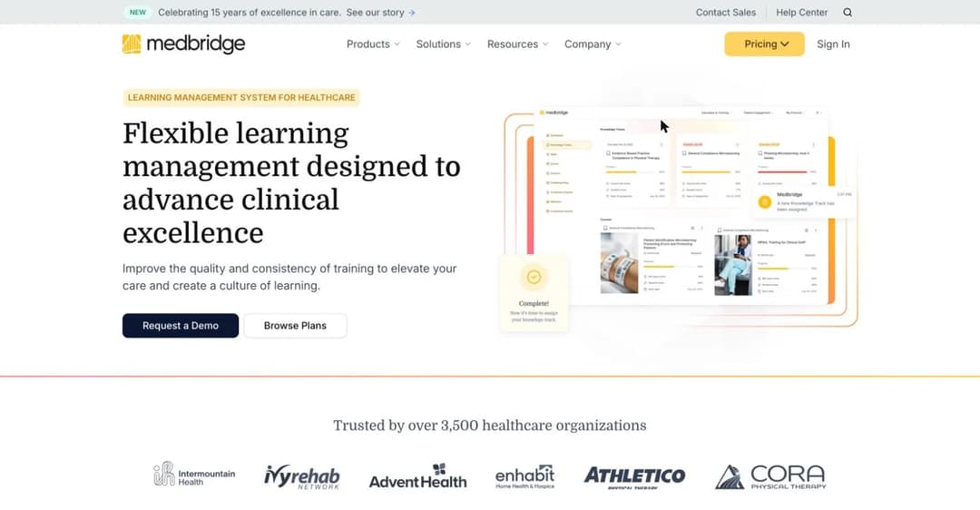Image resolution: width=980 pixels, height=510 pixels.
Task: Click the patient wristband course thumbnail
Action: 620,264
